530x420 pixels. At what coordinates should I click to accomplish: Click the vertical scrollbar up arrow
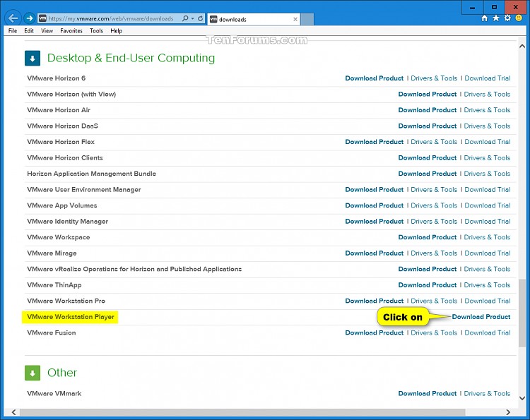coord(522,47)
